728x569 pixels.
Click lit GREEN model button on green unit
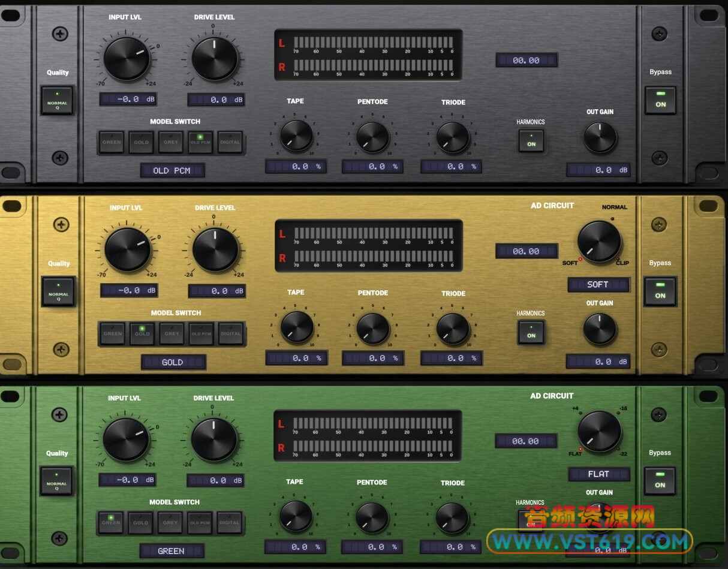coord(111,522)
